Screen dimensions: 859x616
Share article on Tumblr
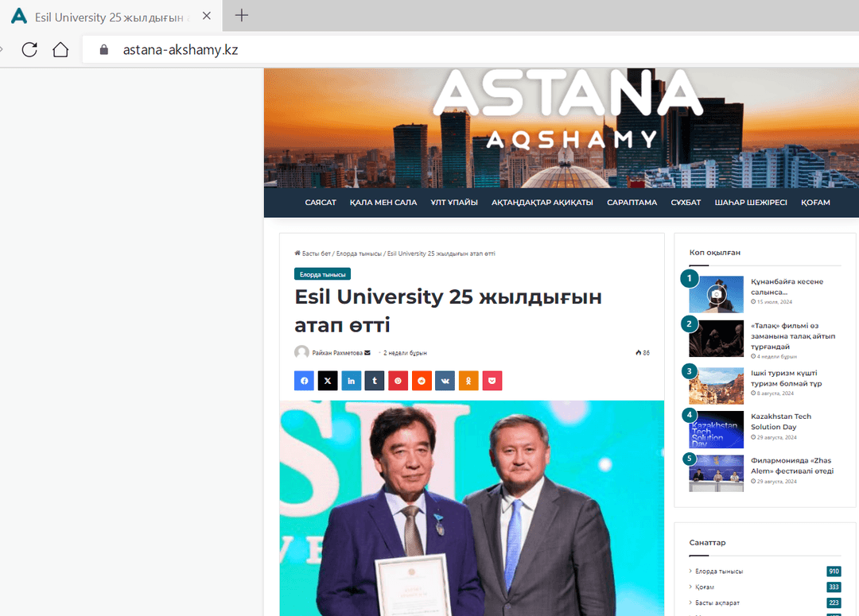click(375, 381)
